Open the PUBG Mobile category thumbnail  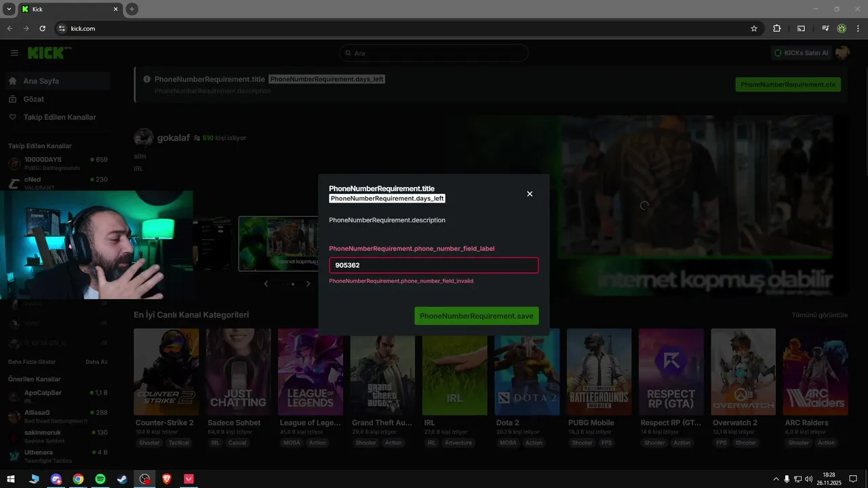[599, 372]
